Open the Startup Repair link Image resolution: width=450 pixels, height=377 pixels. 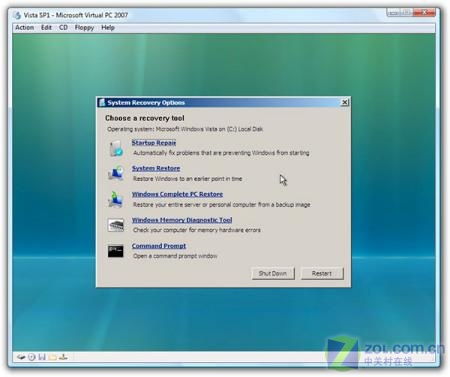(154, 143)
